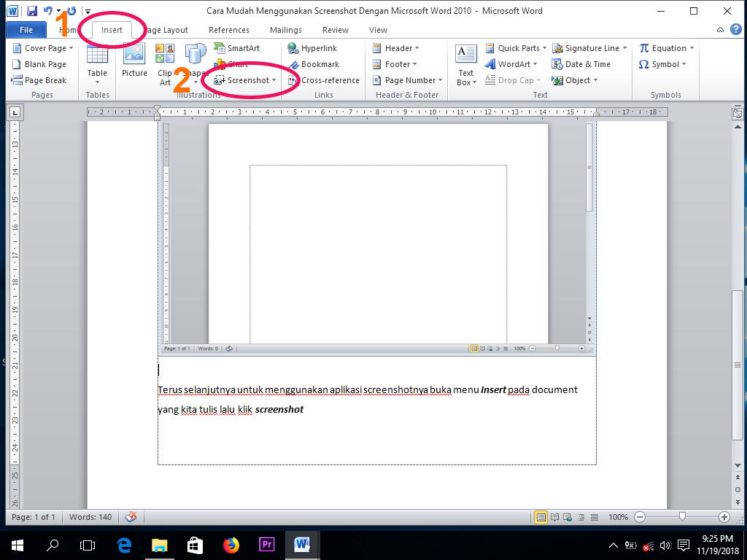Select the embedded Word screenshot image in document
Screen dimensions: 747x560
click(377, 237)
